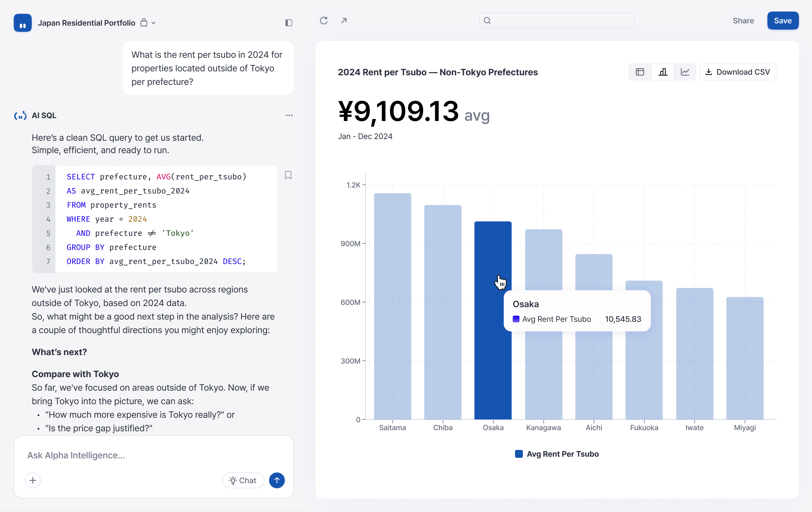Click the lock icon beside portfolio title
Screen dimensions: 812x512
coord(144,23)
